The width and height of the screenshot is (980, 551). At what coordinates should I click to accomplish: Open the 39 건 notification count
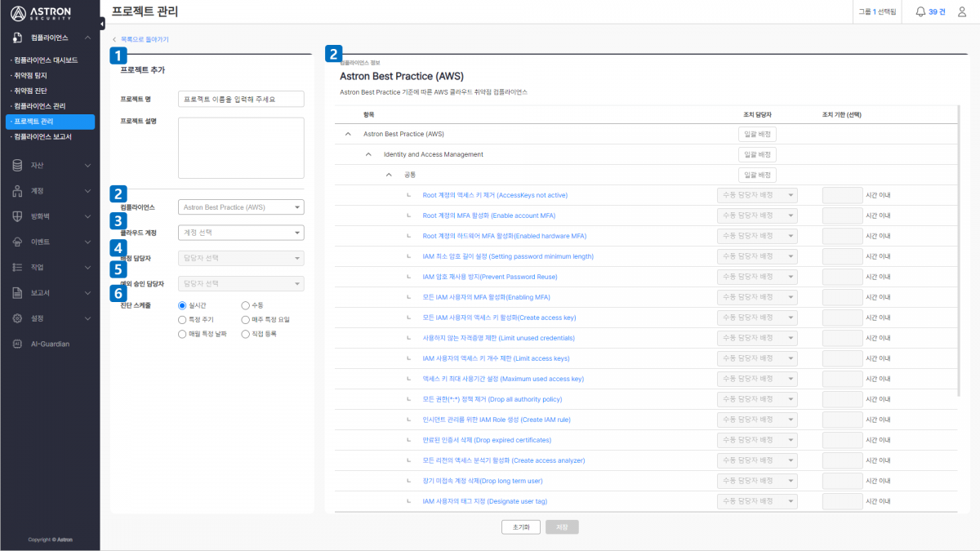coord(937,11)
